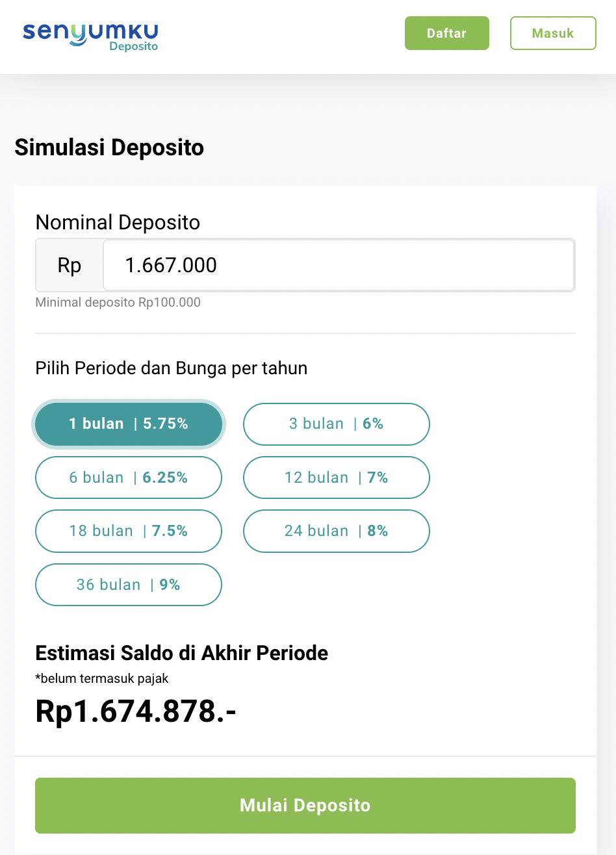Click the Pilih Periode dan Bunga label
The image size is (616, 855).
pyautogui.click(x=172, y=368)
